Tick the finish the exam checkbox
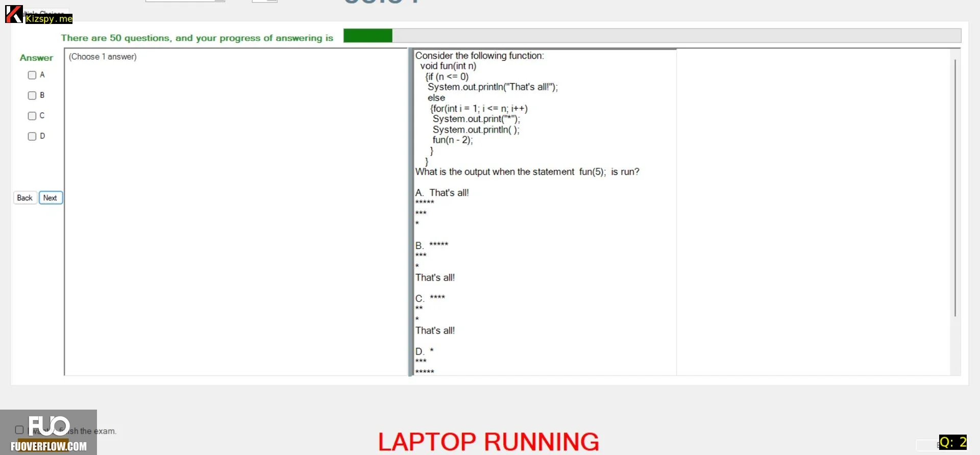The width and height of the screenshot is (980, 455). pos(19,430)
